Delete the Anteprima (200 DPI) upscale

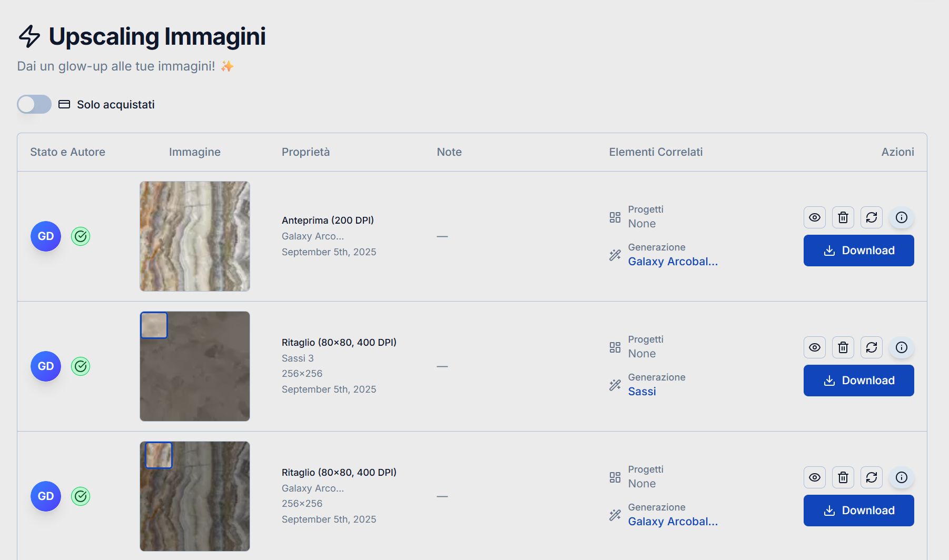[843, 217]
